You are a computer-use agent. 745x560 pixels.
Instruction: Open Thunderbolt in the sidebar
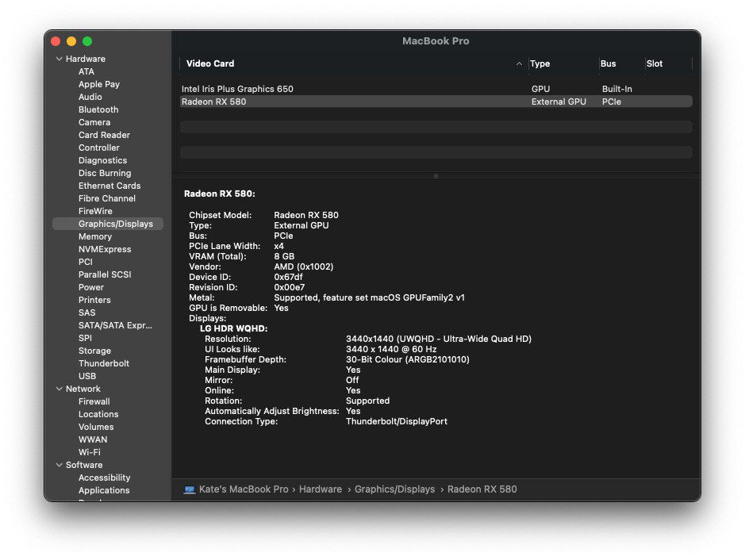tap(104, 364)
